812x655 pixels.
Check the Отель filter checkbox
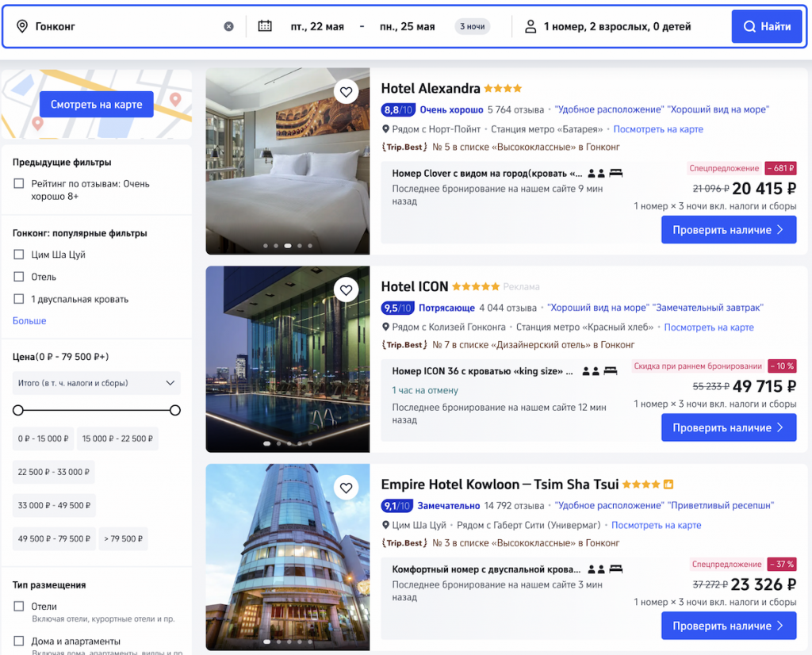[19, 277]
